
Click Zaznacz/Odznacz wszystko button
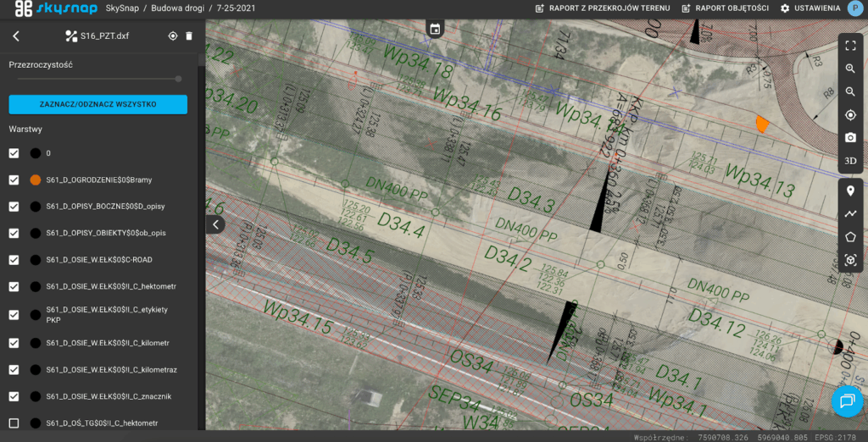click(x=97, y=104)
